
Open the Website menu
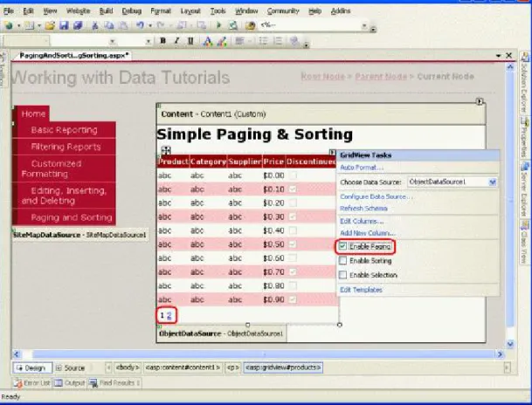[x=78, y=11]
